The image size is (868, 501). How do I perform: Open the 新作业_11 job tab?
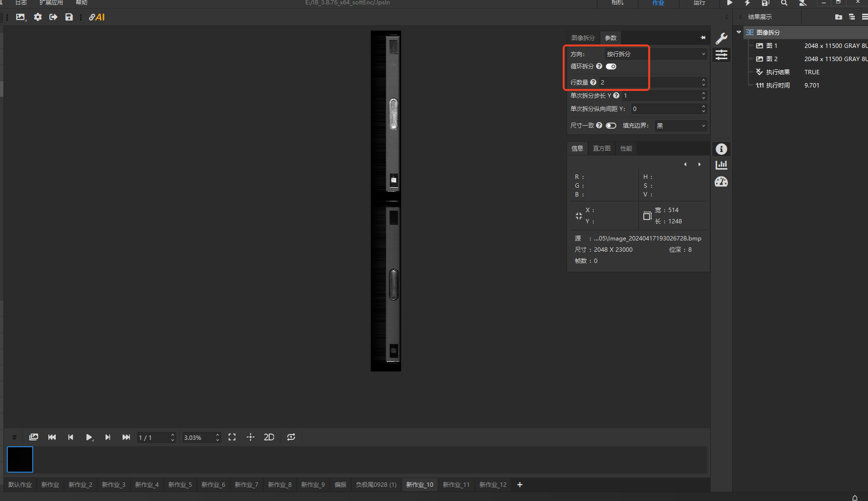[x=456, y=485]
